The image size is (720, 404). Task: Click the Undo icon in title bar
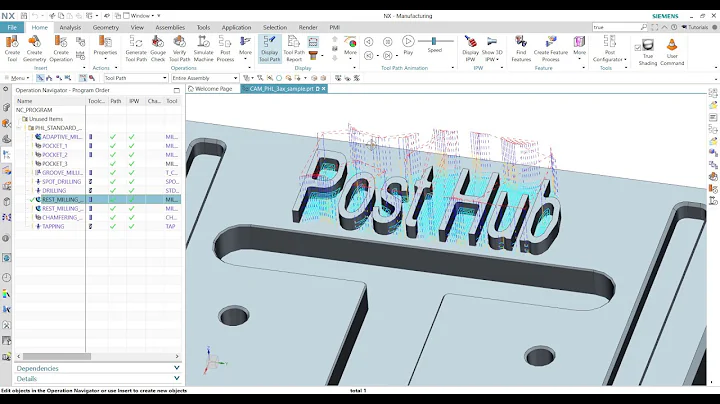point(35,16)
